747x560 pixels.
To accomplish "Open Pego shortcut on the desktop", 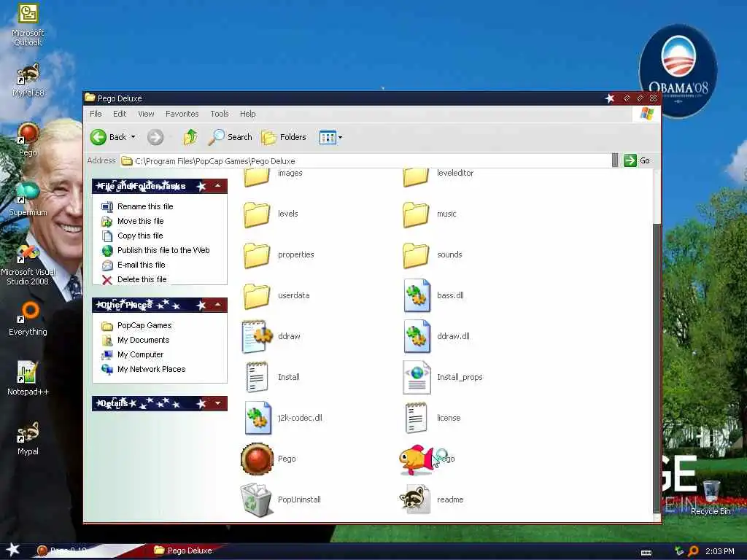I will click(28, 140).
